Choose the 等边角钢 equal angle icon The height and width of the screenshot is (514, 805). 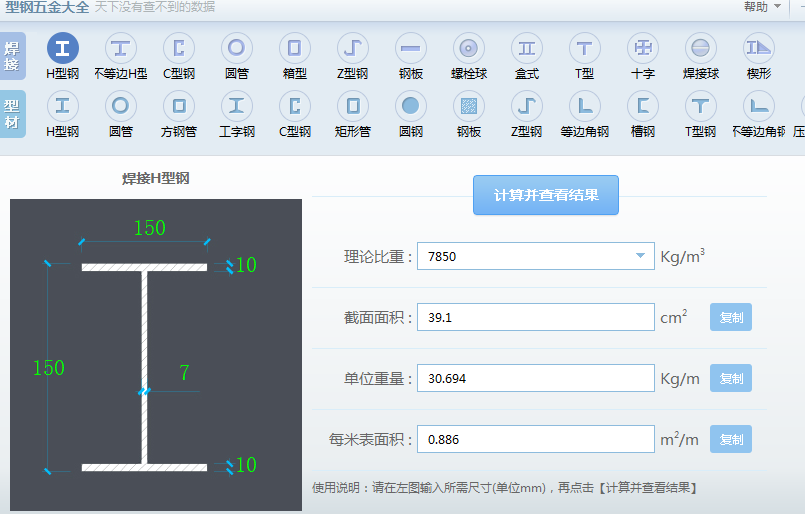coord(585,106)
